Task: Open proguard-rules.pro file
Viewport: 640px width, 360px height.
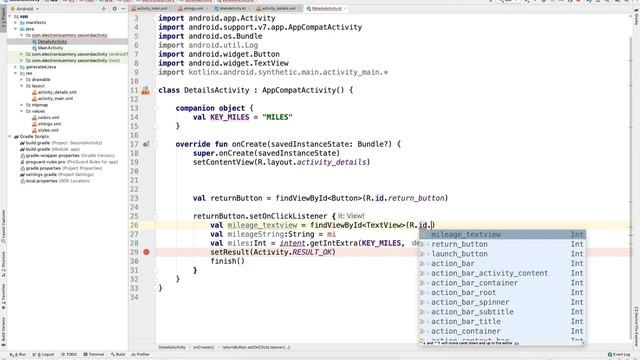Action: click(69, 162)
